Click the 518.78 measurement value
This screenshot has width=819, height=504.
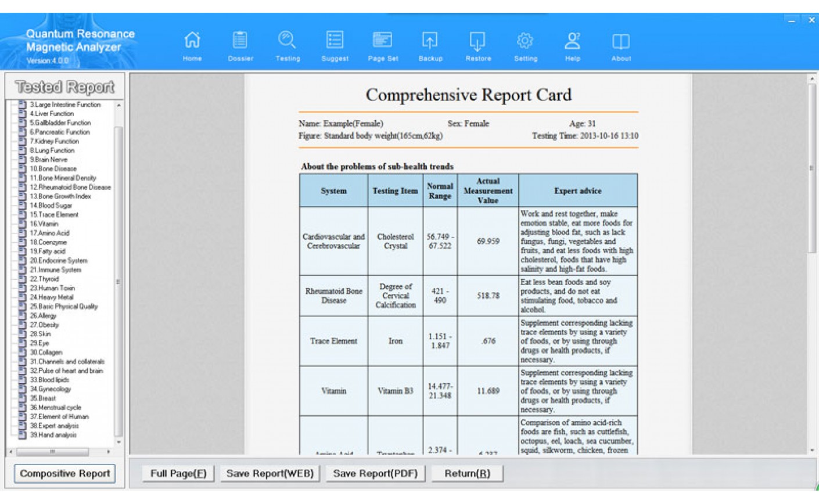point(488,296)
